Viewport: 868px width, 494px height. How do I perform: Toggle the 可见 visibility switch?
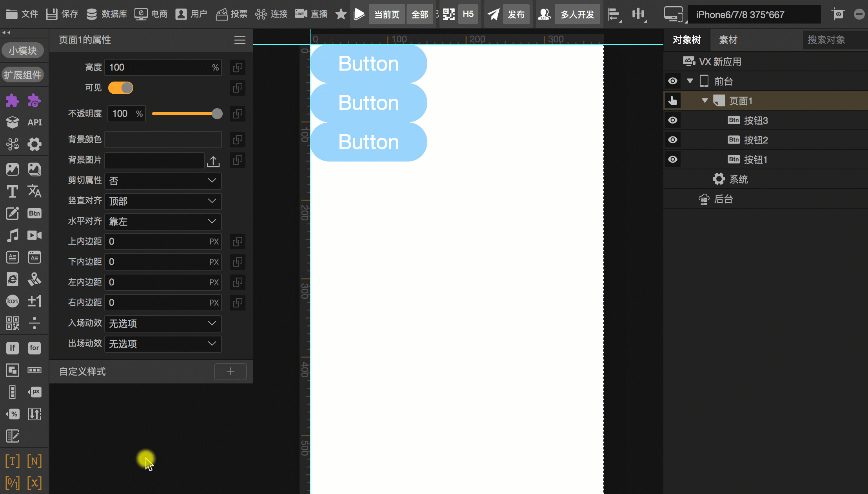(121, 88)
